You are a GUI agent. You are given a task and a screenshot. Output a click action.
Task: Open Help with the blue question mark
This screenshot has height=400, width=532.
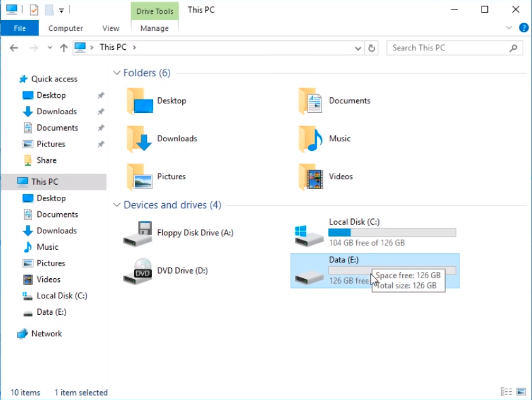pyautogui.click(x=523, y=28)
